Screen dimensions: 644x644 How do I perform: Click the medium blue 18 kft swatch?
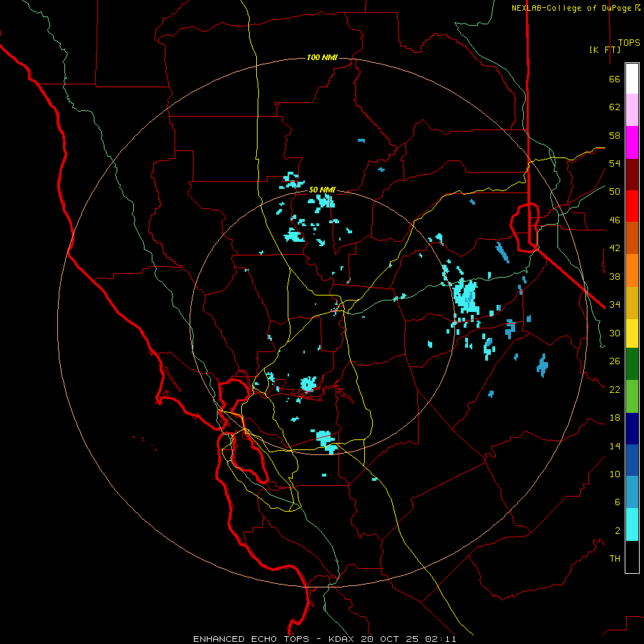tap(632, 460)
